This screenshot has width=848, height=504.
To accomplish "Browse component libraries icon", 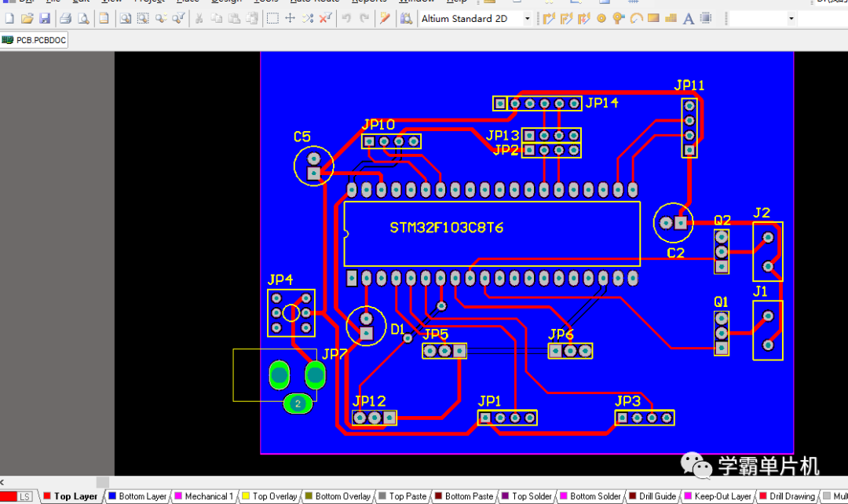I will coord(406,19).
